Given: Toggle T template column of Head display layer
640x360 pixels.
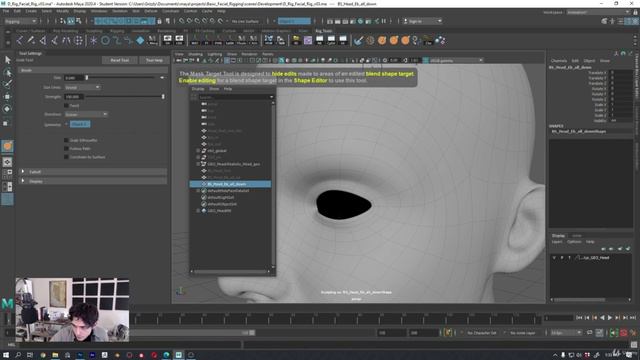Looking at the screenshot, I should (569, 258).
